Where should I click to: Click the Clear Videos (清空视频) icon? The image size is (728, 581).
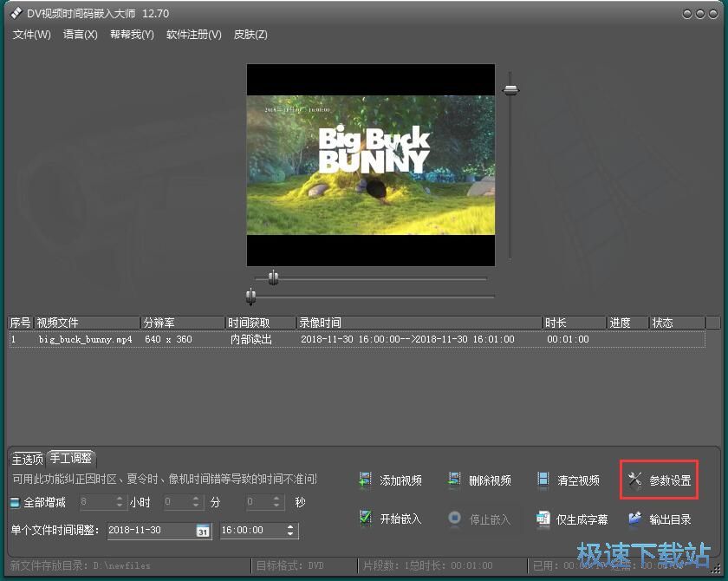coord(543,480)
